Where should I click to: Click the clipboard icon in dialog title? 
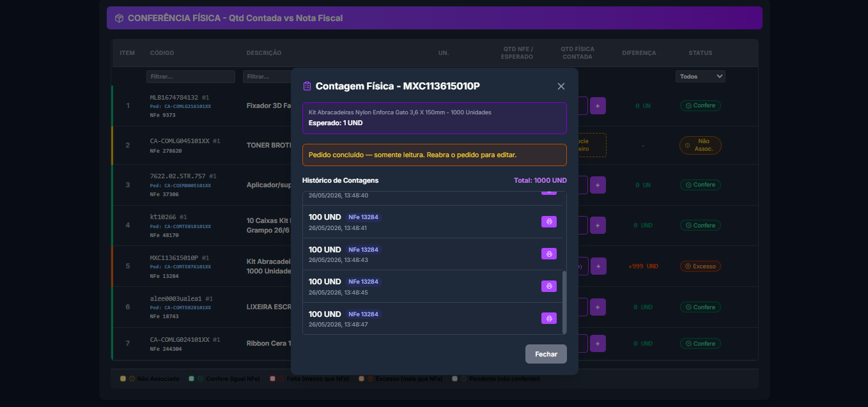pyautogui.click(x=307, y=86)
